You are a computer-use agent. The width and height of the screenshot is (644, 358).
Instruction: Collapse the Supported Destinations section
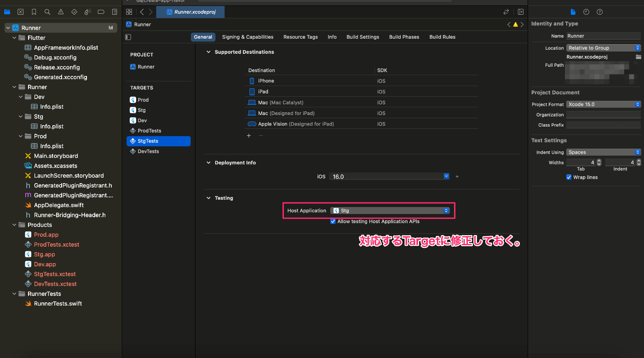pos(208,52)
